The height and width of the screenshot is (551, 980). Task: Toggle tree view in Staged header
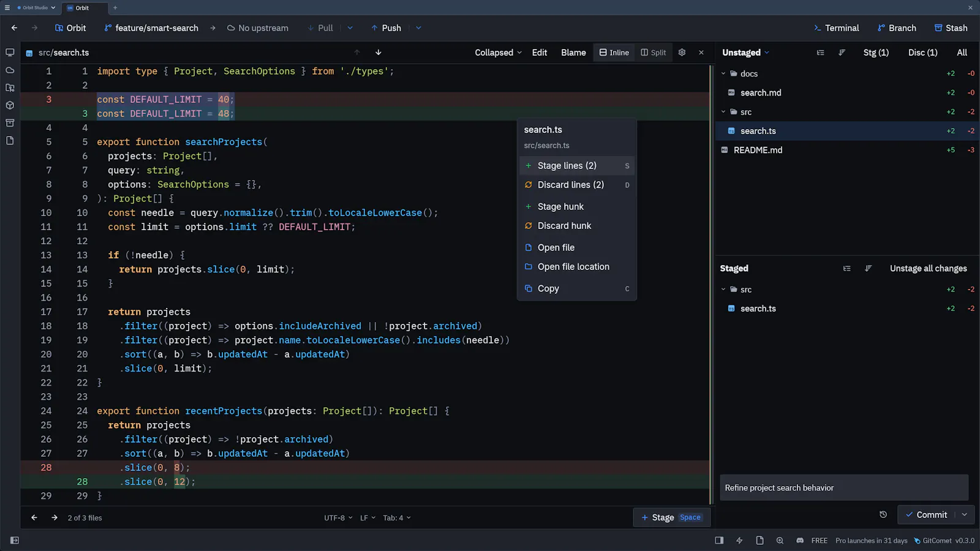pyautogui.click(x=847, y=268)
